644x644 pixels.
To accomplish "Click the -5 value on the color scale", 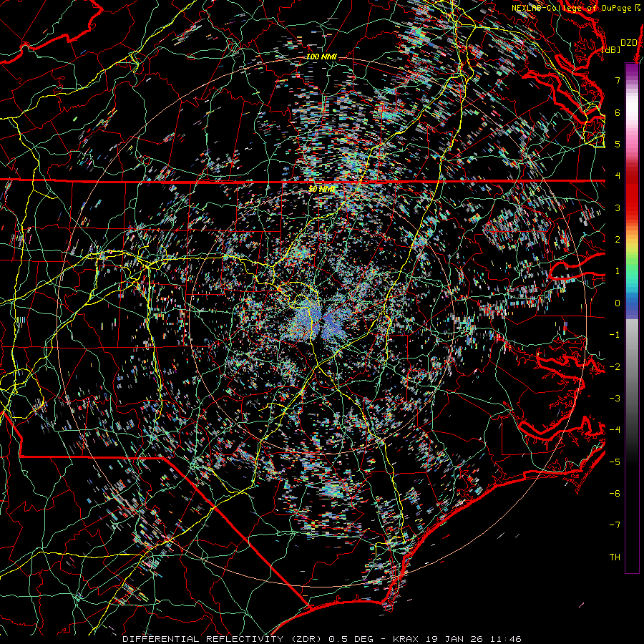I will tap(615, 462).
